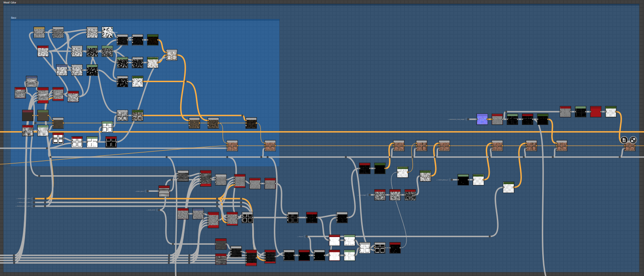Select the Basic frame label
Viewport: 644px width, 276px height.
[x=14, y=18]
